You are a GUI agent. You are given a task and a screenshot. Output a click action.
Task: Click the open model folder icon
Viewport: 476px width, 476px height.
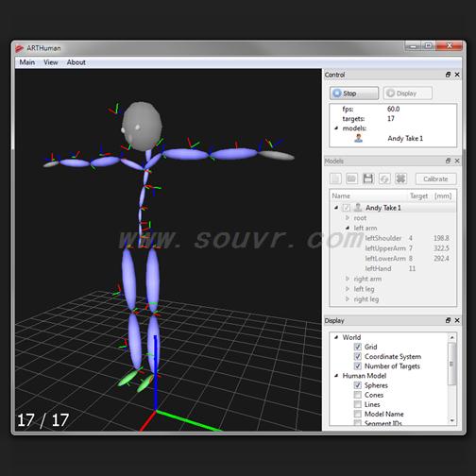click(351, 178)
